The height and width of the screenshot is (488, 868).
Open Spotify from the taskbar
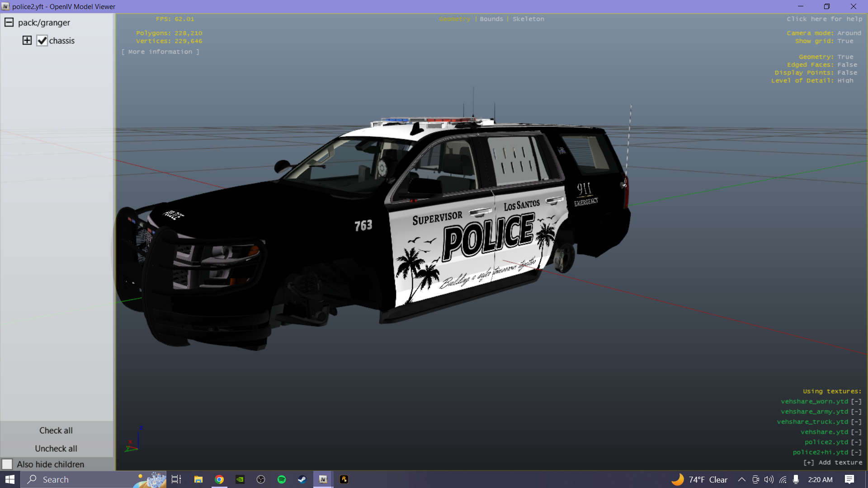coord(282,479)
